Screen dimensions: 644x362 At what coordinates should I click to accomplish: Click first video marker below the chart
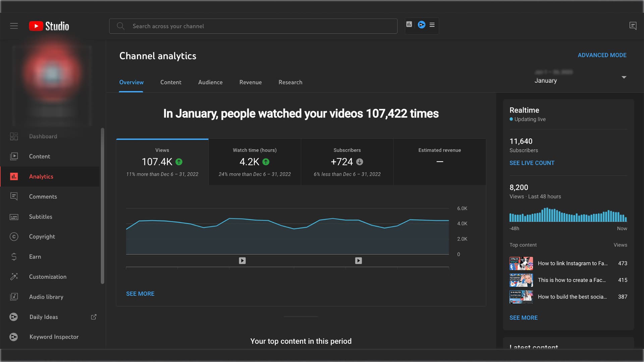coord(242,260)
